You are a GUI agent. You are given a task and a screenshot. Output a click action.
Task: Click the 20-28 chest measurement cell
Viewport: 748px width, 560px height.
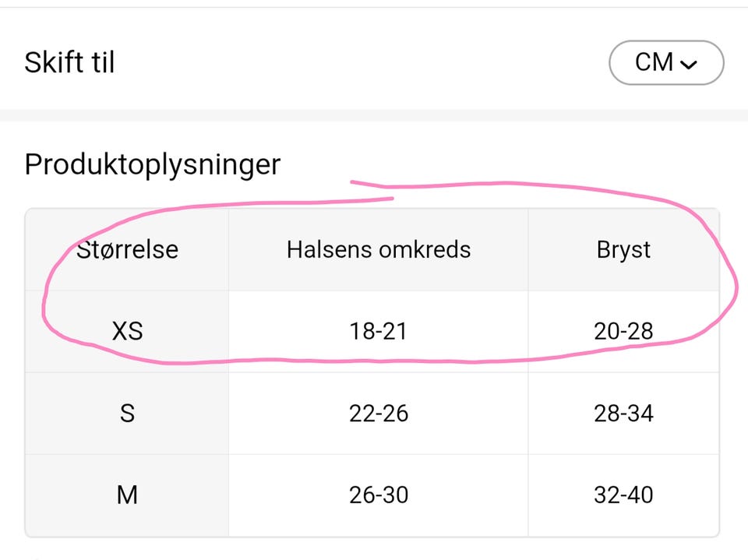coord(623,332)
